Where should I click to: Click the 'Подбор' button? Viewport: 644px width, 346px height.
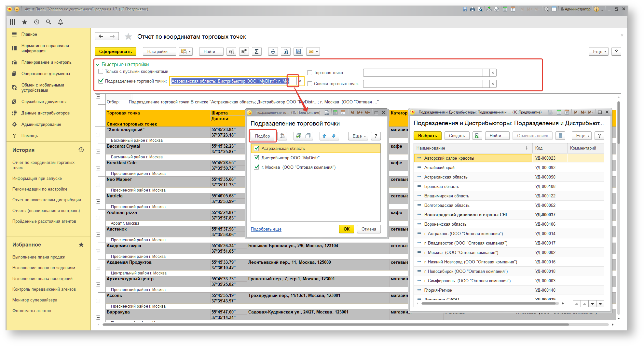pyautogui.click(x=262, y=136)
